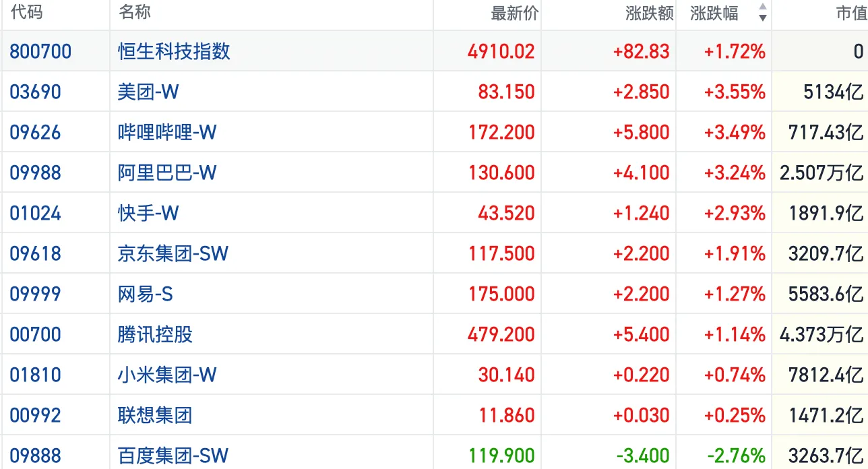Sort by the 最新价 column header
Image resolution: width=868 pixels, height=469 pixels.
click(x=515, y=13)
